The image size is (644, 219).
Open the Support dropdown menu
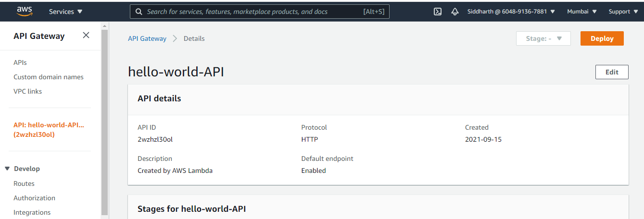point(623,12)
